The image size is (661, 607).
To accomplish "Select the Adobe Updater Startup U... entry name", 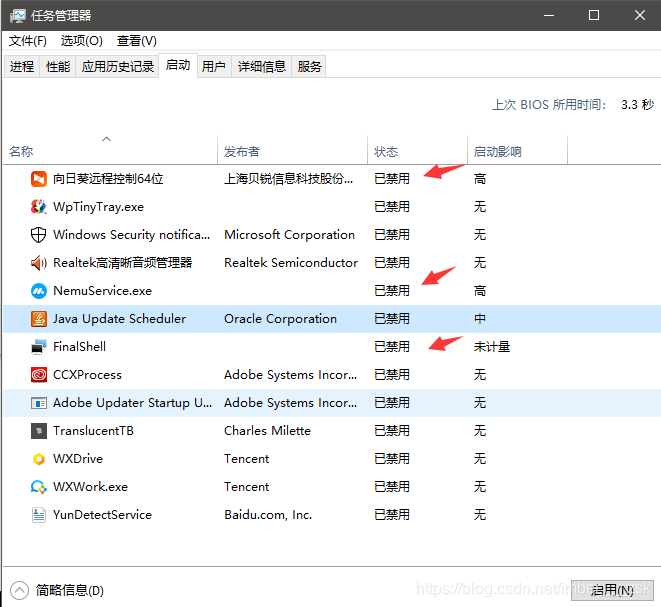I will pos(132,403).
